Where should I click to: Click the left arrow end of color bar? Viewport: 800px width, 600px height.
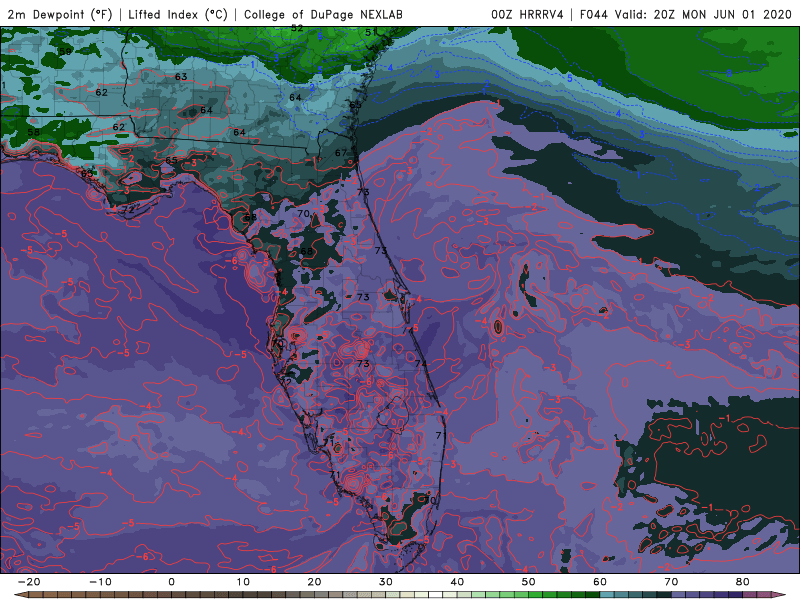point(20,595)
